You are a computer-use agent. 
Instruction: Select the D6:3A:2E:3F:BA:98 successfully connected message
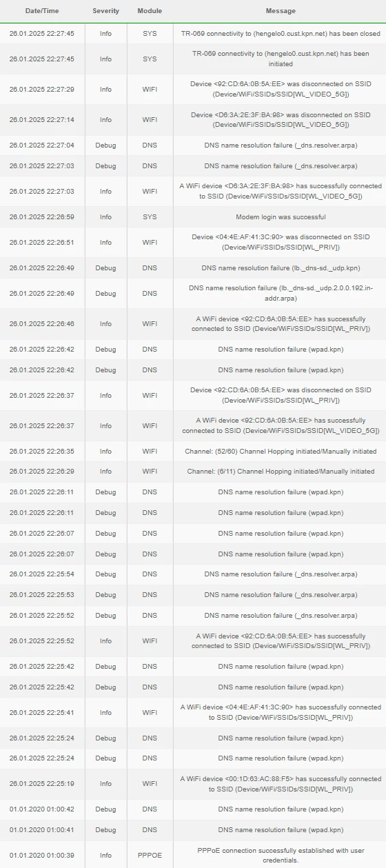(x=281, y=191)
